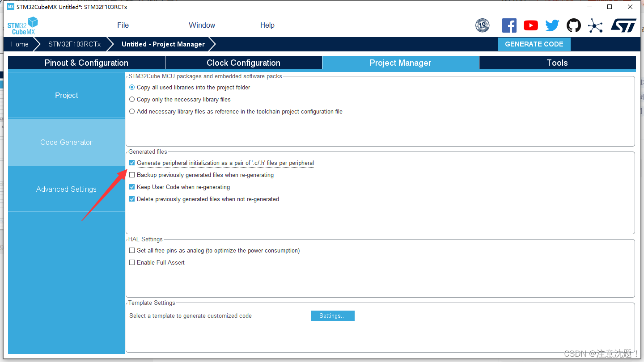Open the ST YouTube channel icon
This screenshot has width=644, height=362.
point(531,25)
